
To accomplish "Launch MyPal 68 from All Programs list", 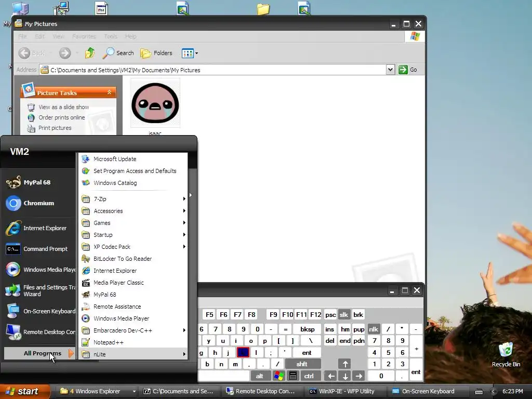I will [x=133, y=295].
